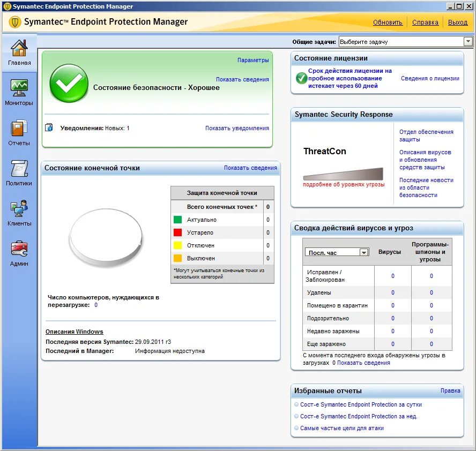Viewport: 476px width, 451px height.
Task: Click the ThreatCon heading text
Action: tap(324, 151)
